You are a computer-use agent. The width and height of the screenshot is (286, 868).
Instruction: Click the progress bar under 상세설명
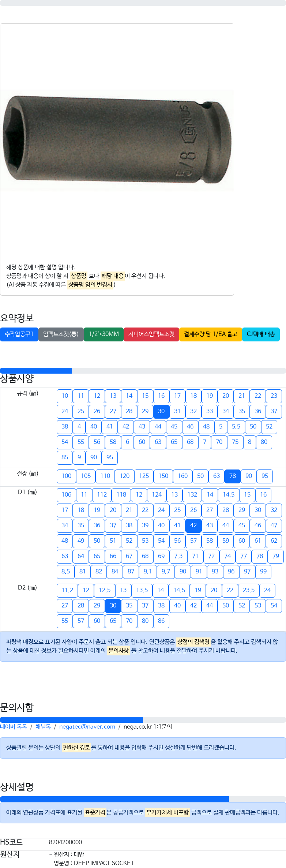[x=143, y=799]
